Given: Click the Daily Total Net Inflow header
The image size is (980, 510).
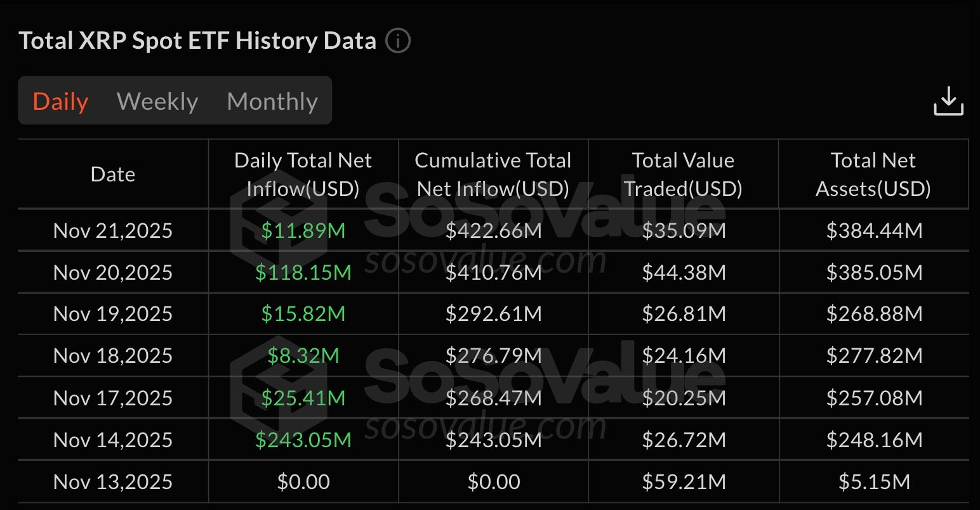Looking at the screenshot, I should (303, 174).
